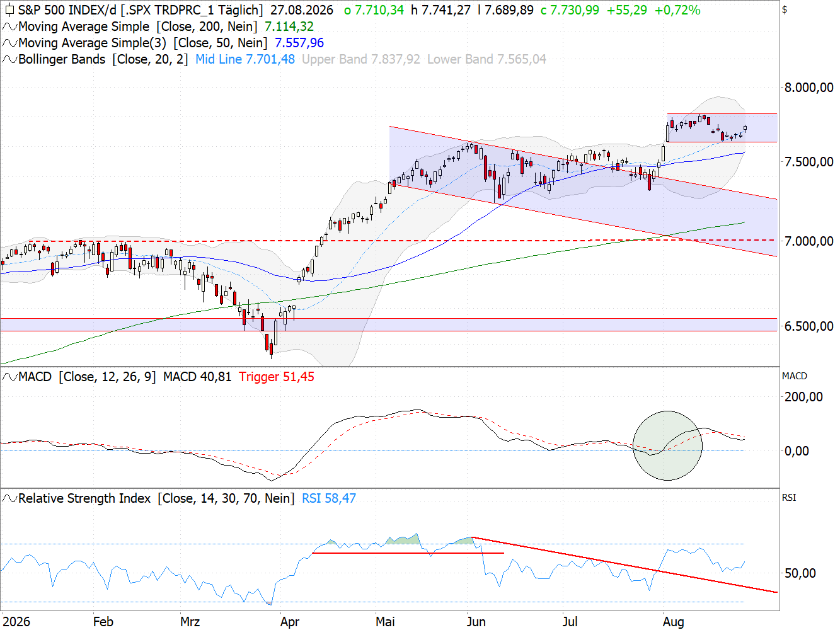The image size is (840, 630).
Task: Click the 0,00 MACD axis label
Action: click(797, 451)
